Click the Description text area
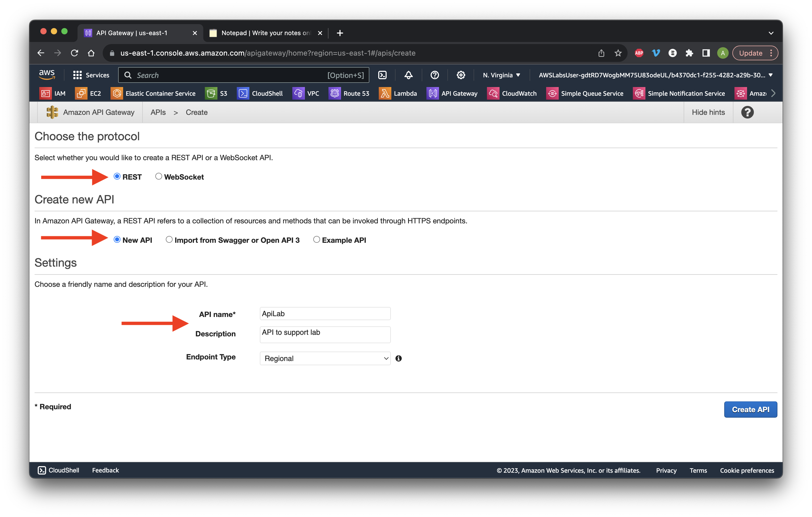Viewport: 812px width, 517px height. (x=325, y=335)
